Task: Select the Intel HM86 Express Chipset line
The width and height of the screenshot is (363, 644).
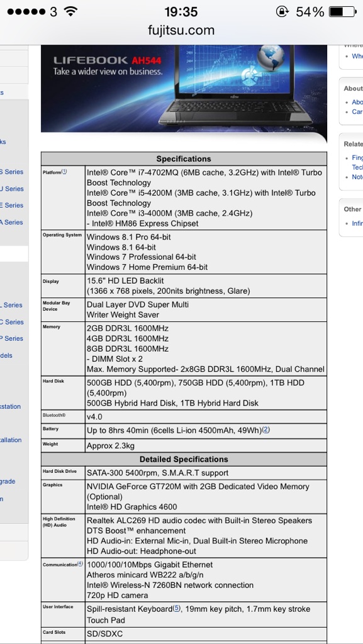Action: pos(142,223)
